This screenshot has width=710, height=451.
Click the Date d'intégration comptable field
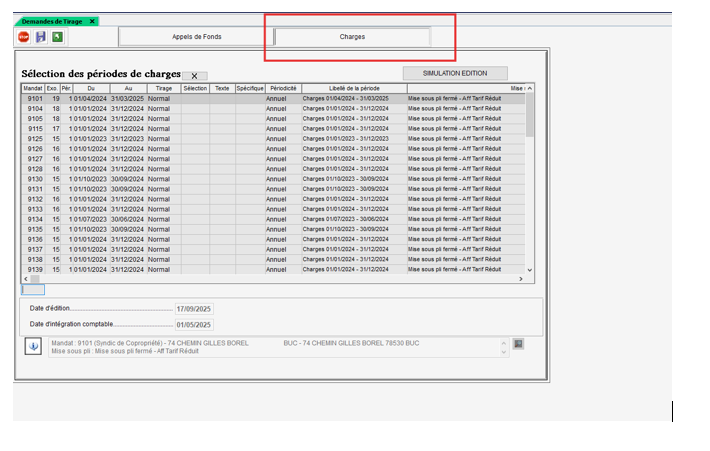click(x=196, y=324)
